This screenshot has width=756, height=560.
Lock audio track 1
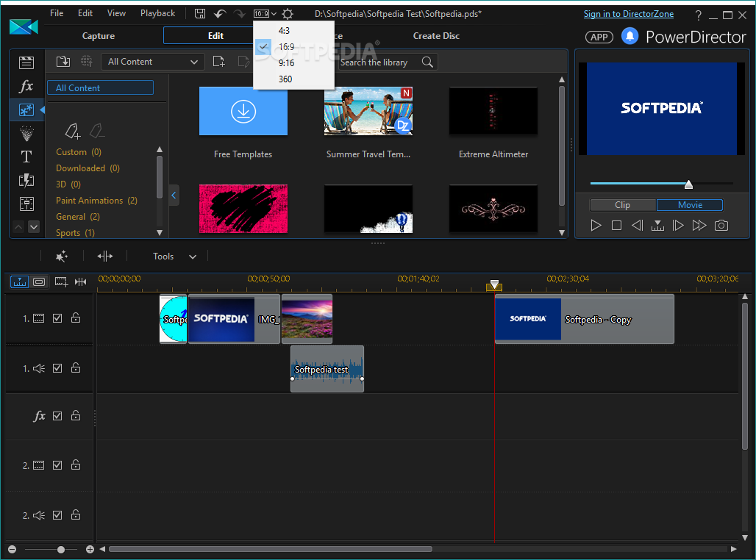tap(76, 367)
